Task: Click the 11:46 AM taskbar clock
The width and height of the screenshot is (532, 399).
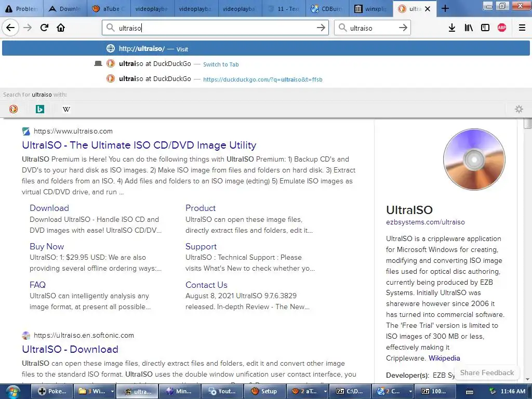Action: pos(513,391)
